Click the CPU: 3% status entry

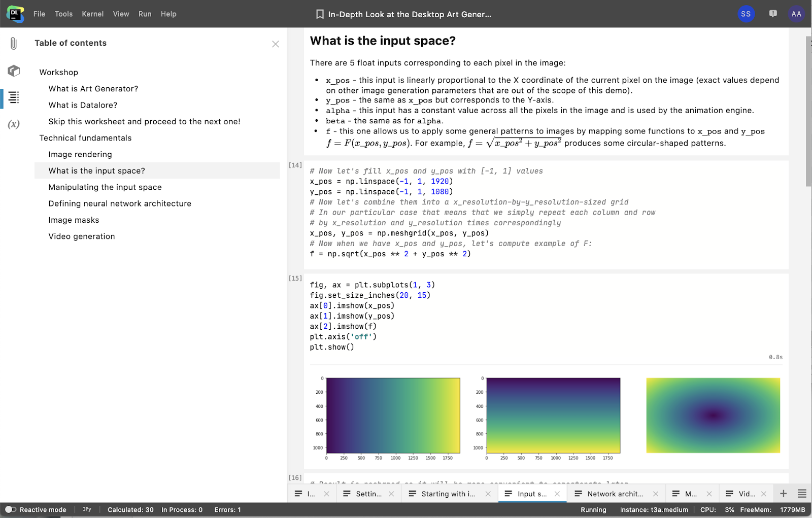coord(717,509)
